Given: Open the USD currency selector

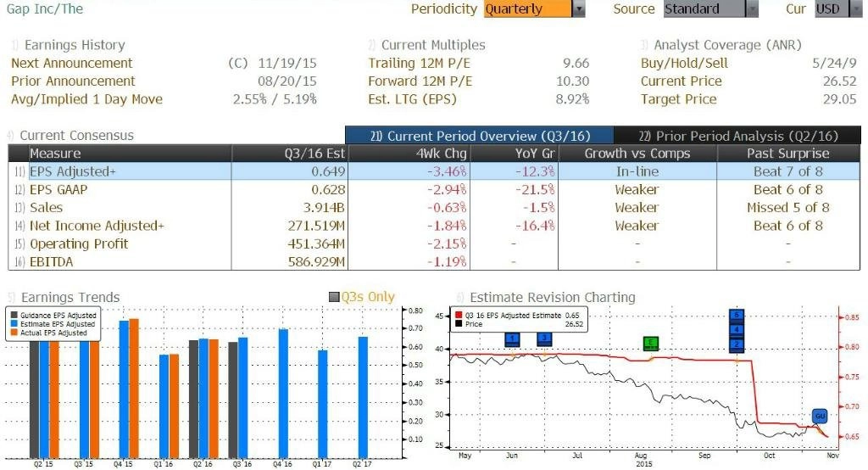Looking at the screenshot, I should (x=838, y=8).
